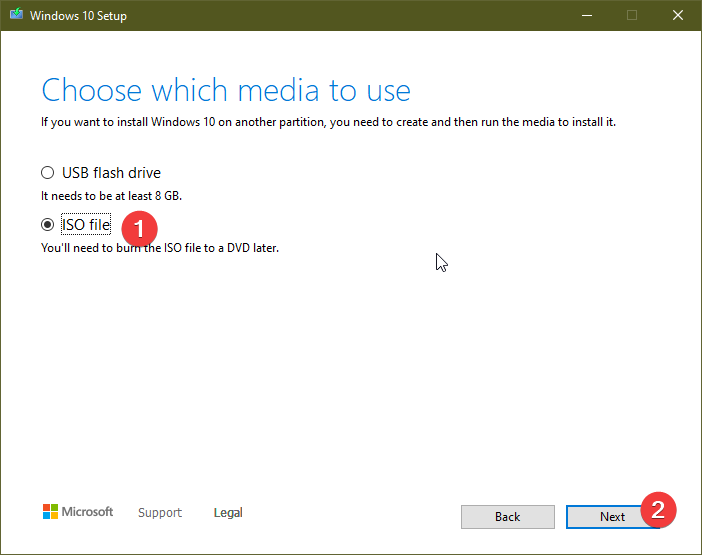Select the USB flash drive radio button

pos(47,173)
